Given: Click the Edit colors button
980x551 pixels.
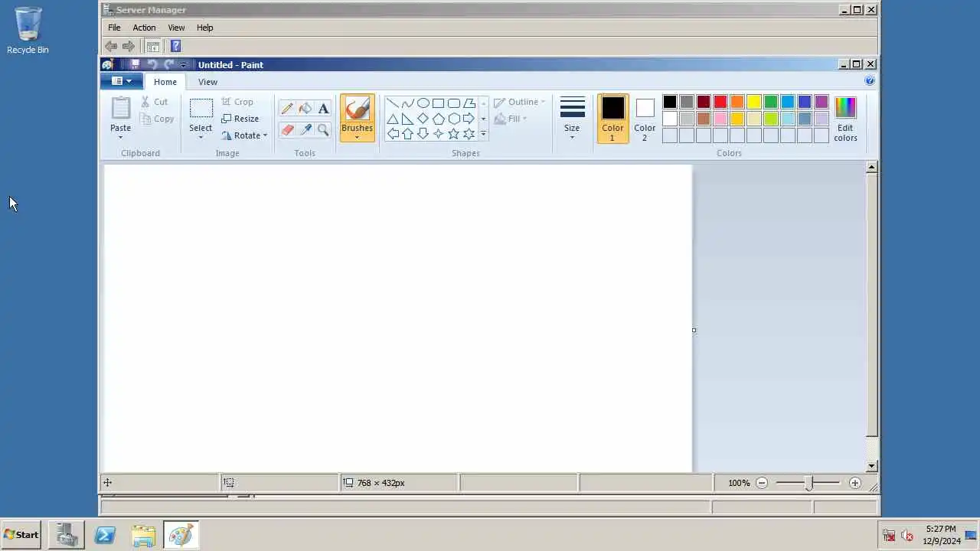Looking at the screenshot, I should 845,119.
